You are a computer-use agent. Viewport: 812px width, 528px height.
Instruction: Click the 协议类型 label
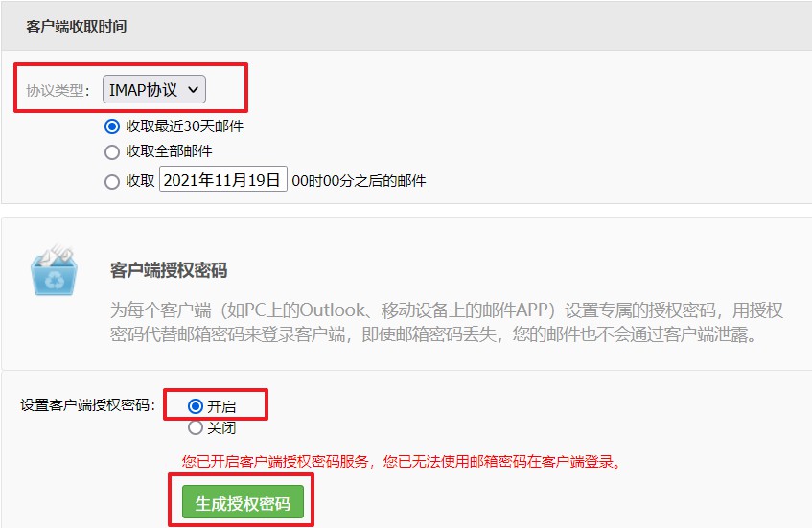click(x=58, y=91)
